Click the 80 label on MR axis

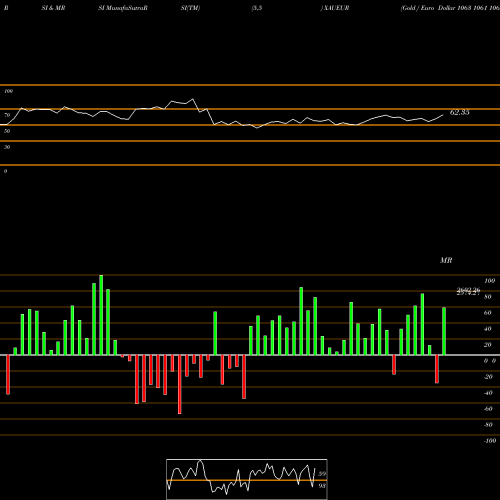click(x=488, y=297)
